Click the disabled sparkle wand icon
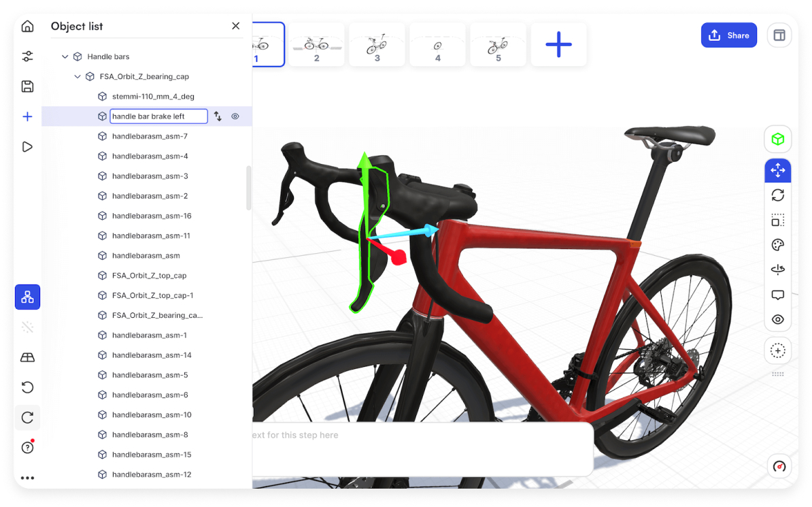812x507 pixels. pos(27,327)
